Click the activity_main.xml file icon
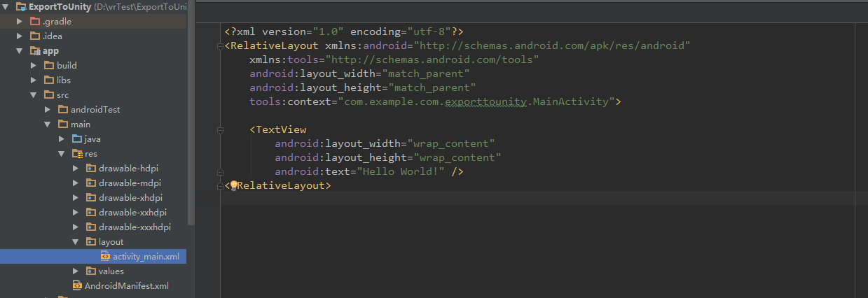This screenshot has height=298, width=868. point(105,256)
